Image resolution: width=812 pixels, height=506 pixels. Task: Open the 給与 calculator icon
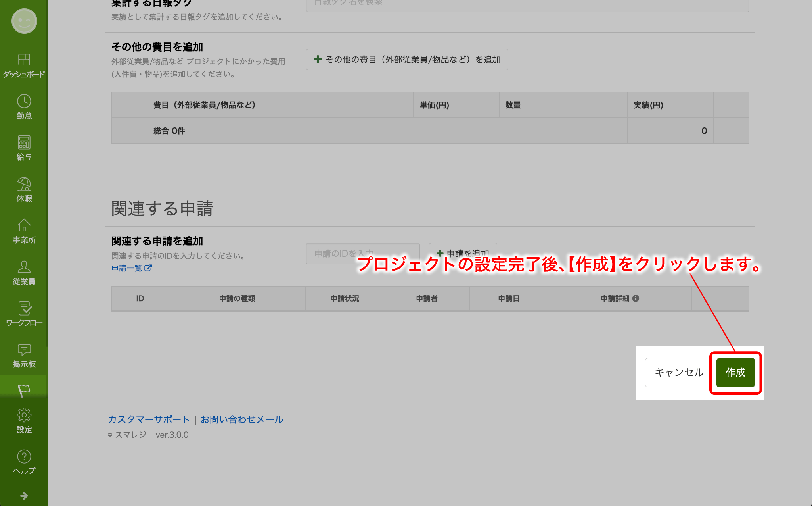click(x=24, y=143)
